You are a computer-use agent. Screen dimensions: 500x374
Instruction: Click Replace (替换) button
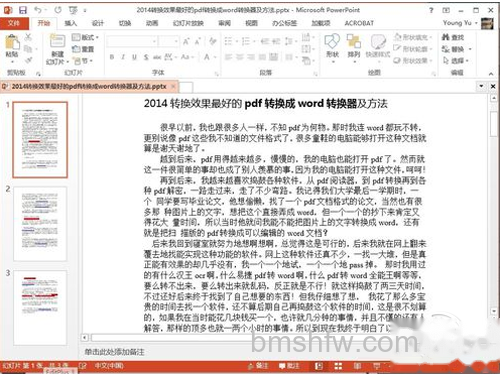tap(456, 49)
